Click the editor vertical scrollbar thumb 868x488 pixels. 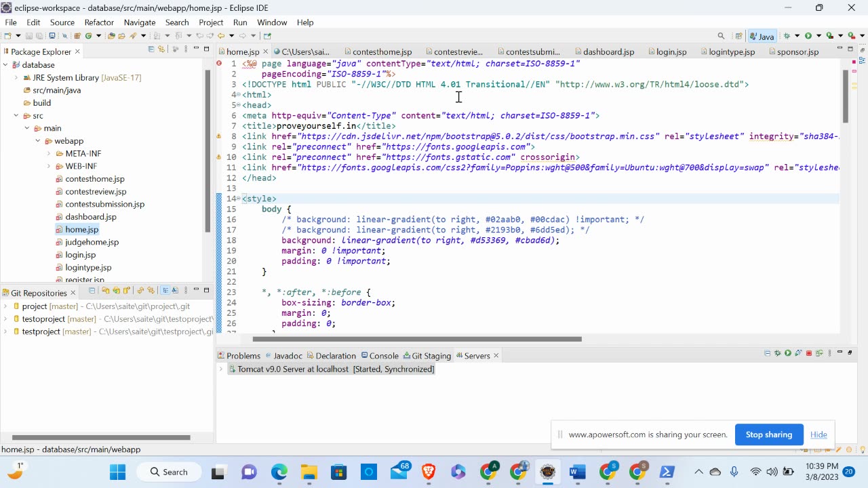846,95
